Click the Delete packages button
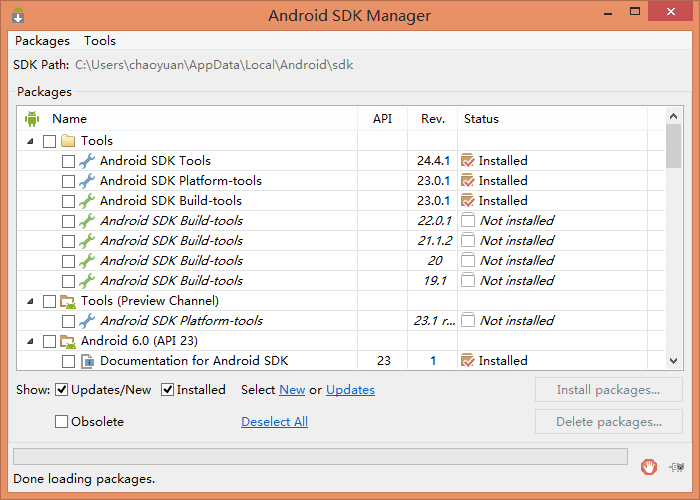 pyautogui.click(x=608, y=422)
